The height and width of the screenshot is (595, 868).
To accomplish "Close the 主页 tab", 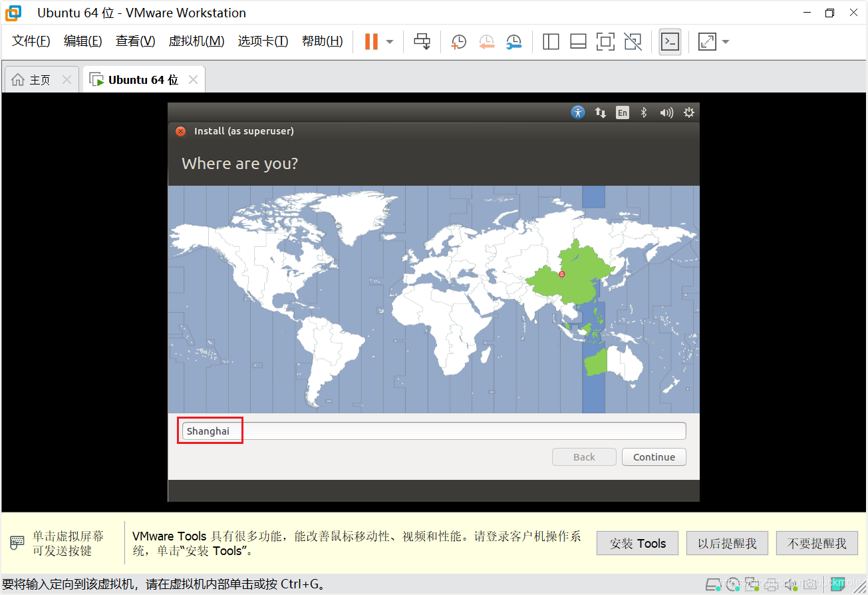I will (67, 80).
